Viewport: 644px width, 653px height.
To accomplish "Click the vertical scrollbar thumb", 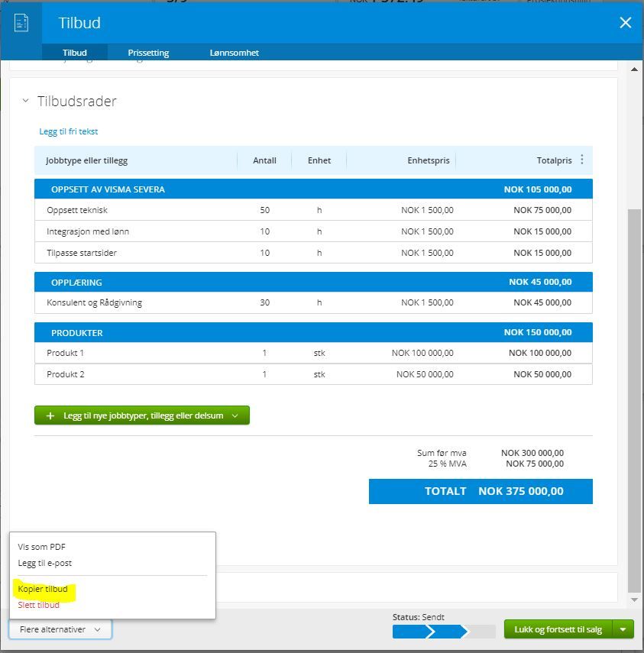I will click(634, 399).
